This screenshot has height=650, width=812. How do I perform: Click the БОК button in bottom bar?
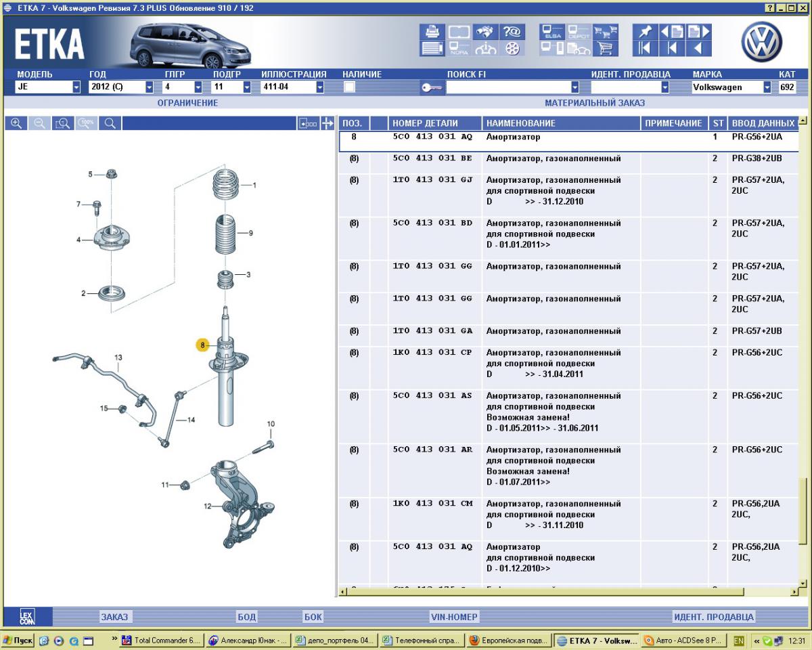pyautogui.click(x=313, y=617)
